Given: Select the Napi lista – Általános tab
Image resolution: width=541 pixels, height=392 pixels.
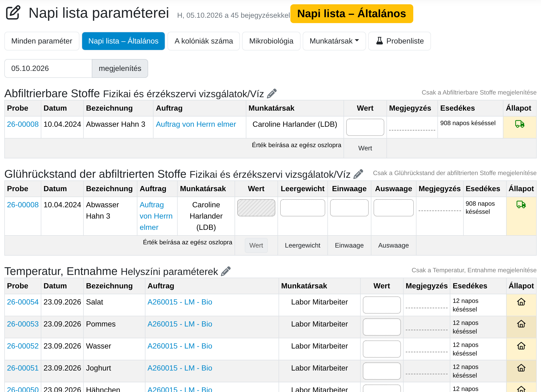Looking at the screenshot, I should (123, 41).
